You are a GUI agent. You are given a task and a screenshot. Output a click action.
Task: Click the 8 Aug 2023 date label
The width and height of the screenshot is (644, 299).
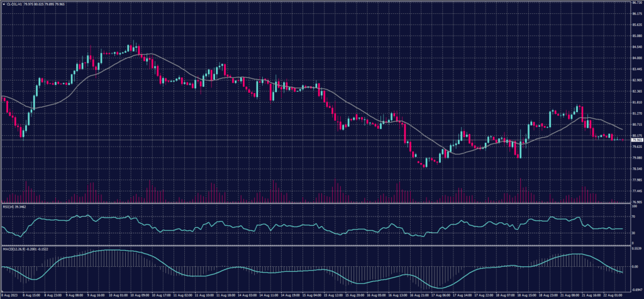[9, 295]
